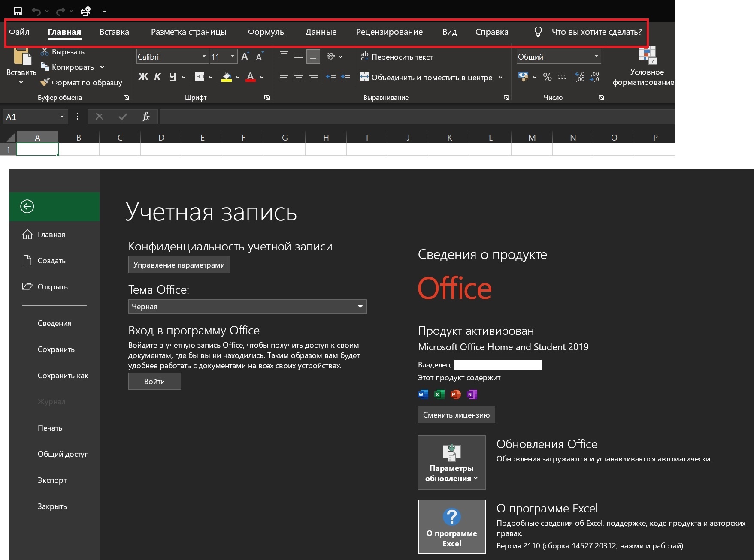Toggle underline (Ч) formatting
Viewport: 754px width, 560px height.
point(173,77)
